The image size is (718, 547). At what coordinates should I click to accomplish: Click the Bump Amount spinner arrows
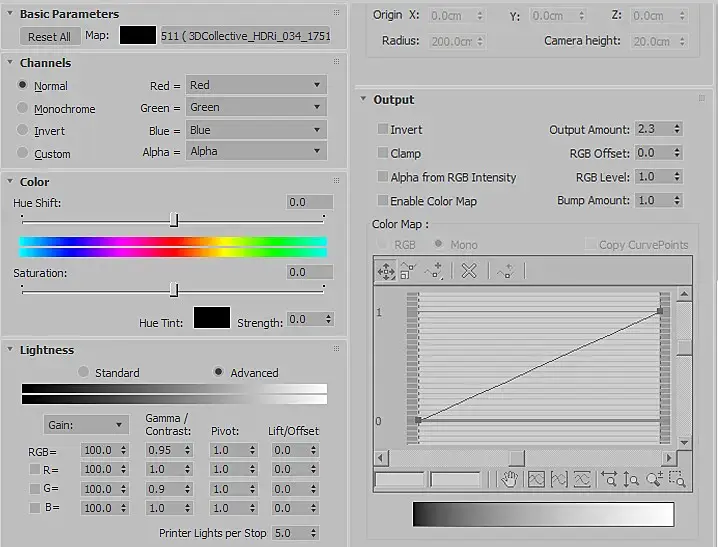click(677, 200)
